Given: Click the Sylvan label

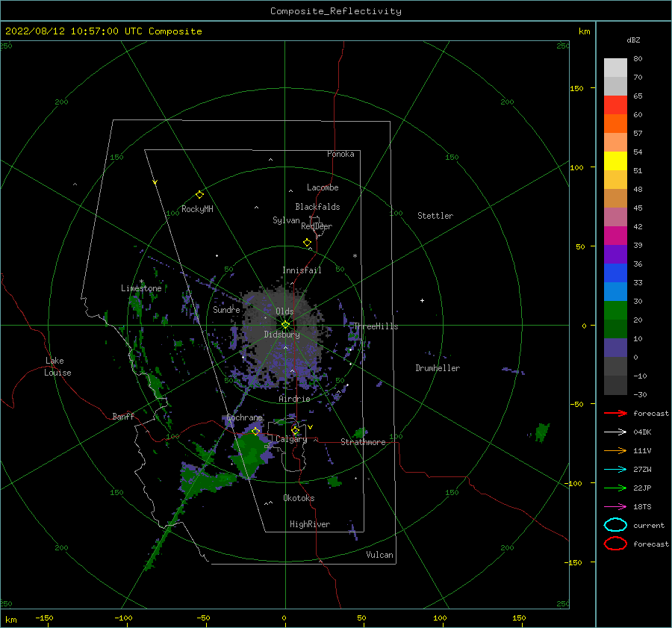Looking at the screenshot, I should click(x=286, y=220).
